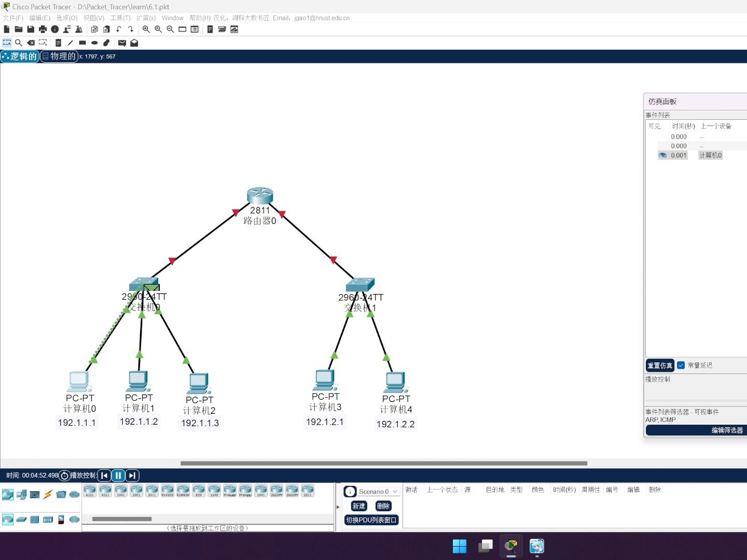747x560 pixels.
Task: Switch to the 物理的 tab
Action: point(59,56)
